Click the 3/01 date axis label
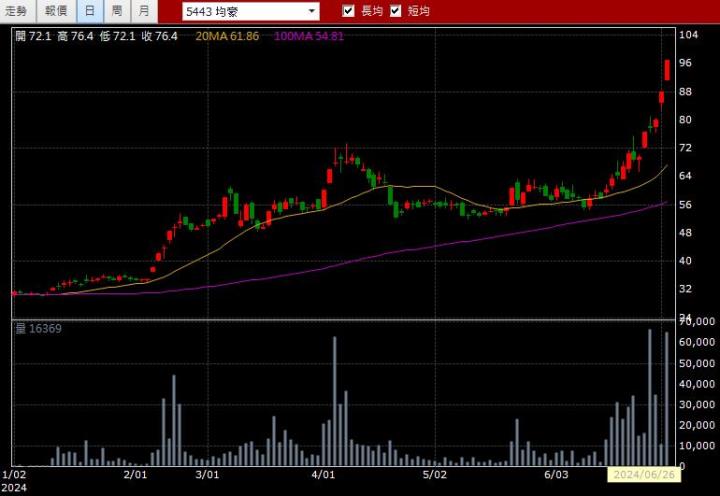 207,474
